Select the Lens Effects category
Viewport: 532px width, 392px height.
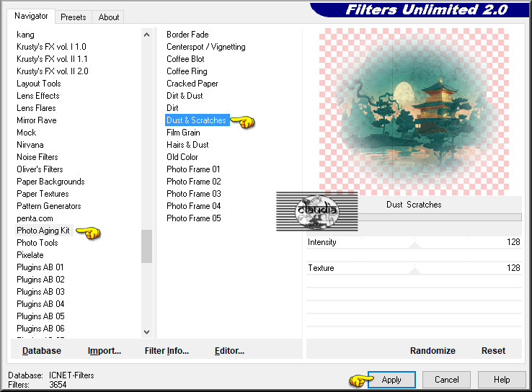(x=38, y=96)
